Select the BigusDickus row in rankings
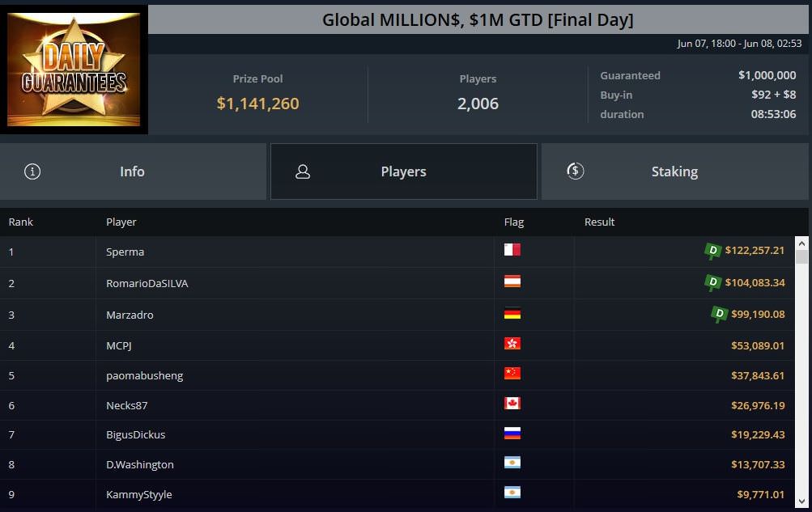 coord(136,434)
